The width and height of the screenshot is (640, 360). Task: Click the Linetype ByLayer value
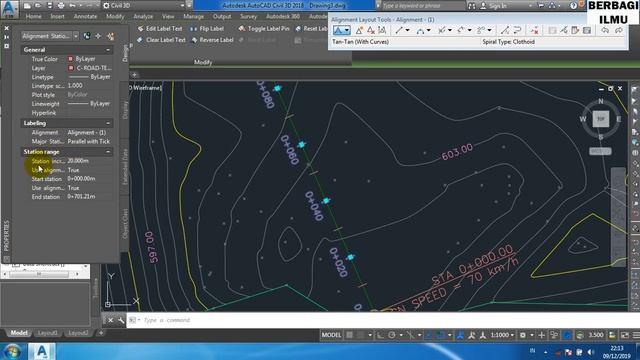coord(89,77)
